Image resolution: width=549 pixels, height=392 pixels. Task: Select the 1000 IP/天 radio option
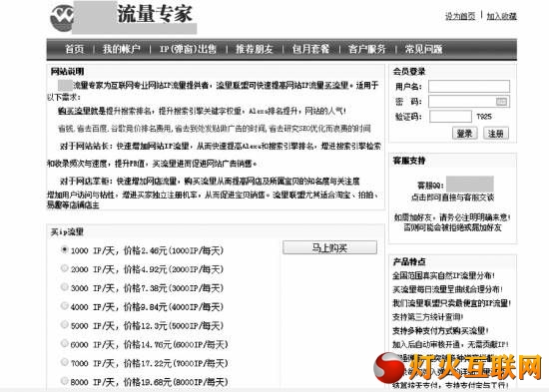(x=65, y=249)
